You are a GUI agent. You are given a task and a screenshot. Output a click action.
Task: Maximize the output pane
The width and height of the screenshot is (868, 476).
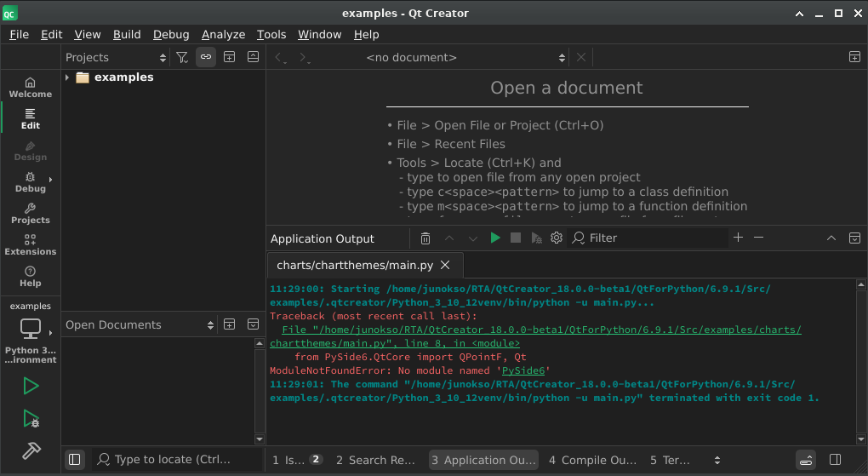tap(831, 238)
